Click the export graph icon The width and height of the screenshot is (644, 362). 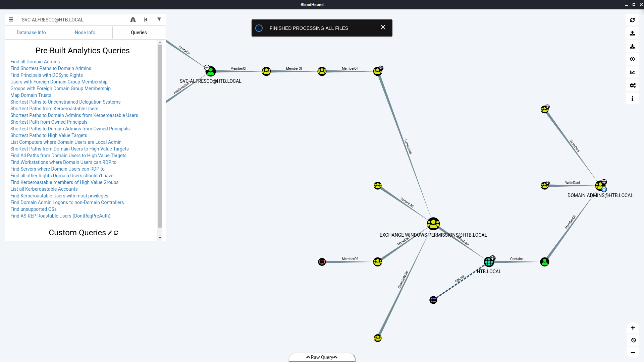coord(632,33)
